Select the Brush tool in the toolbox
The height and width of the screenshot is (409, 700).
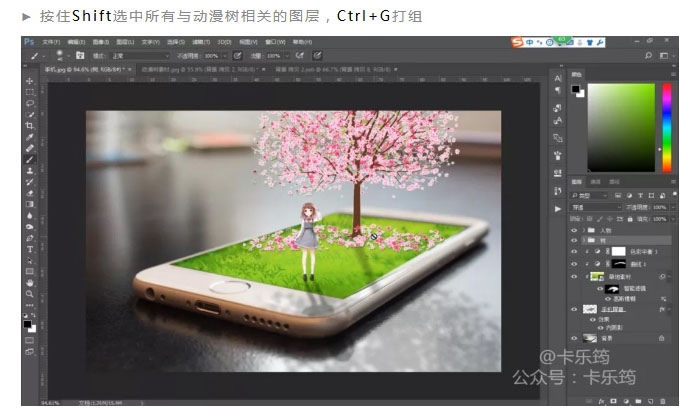(x=30, y=159)
